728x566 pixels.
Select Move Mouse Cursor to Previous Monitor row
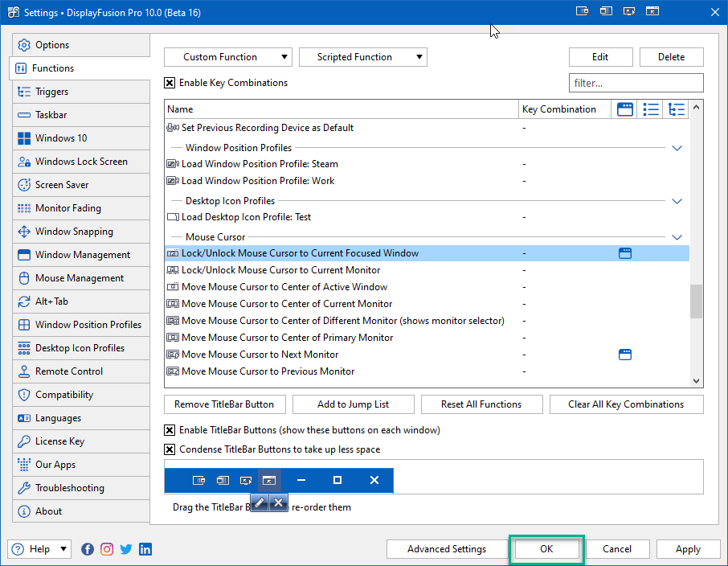pyautogui.click(x=427, y=371)
